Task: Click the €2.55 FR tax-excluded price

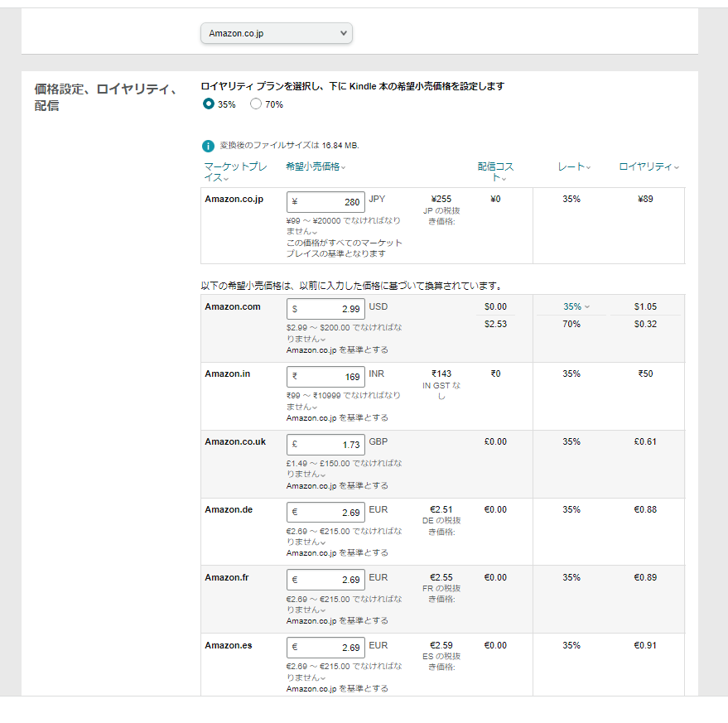Action: click(x=441, y=577)
